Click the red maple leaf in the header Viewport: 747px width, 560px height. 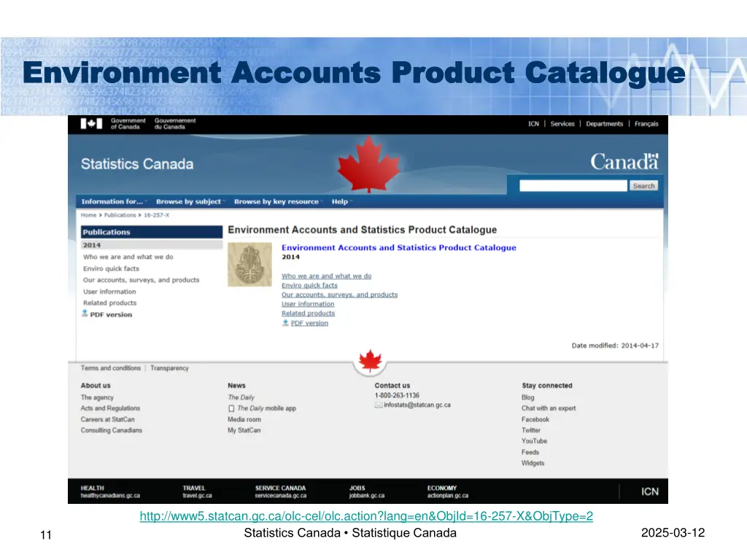tap(368, 164)
